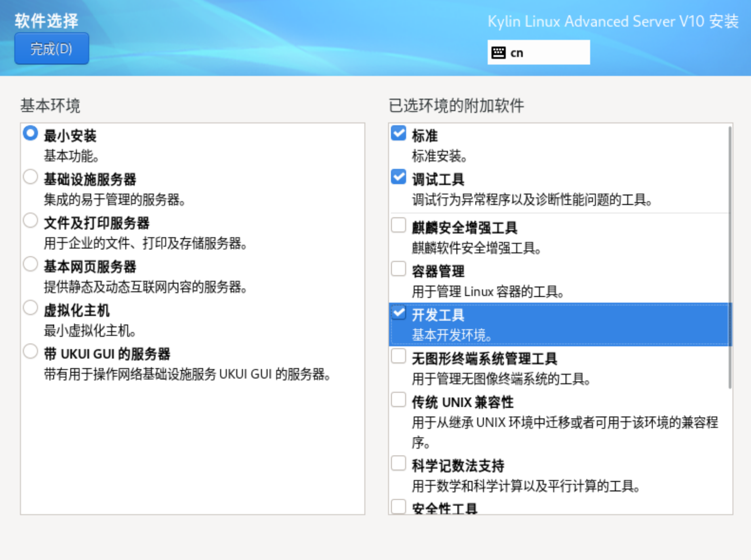Click the 用于管理 Linux 容器的工具。 text
Viewport: 751px width, 560px height.
click(488, 291)
